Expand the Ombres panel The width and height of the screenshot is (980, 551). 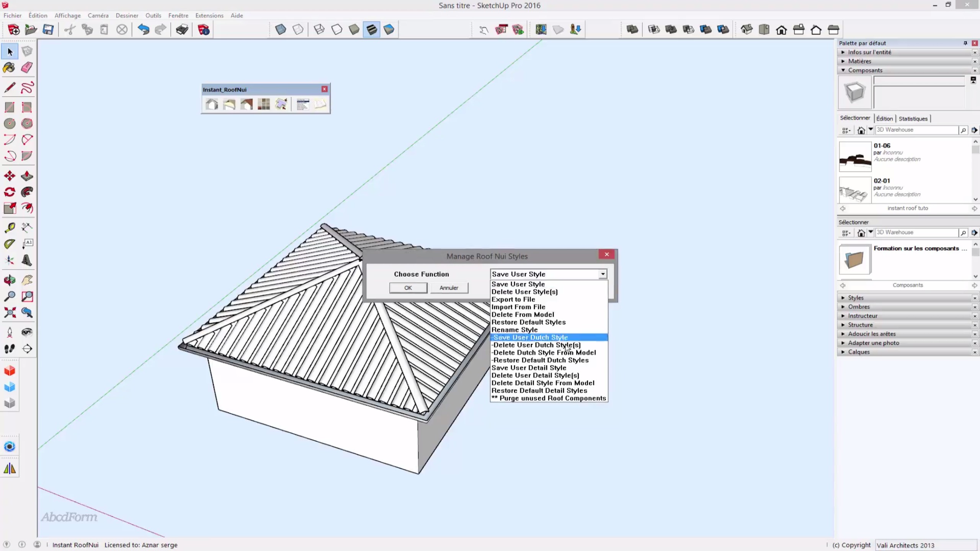click(x=858, y=306)
